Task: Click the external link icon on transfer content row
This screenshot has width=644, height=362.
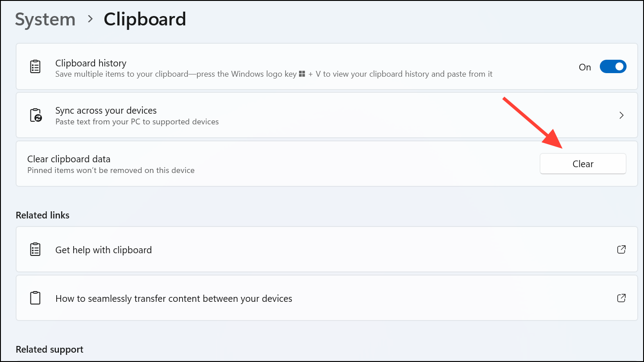Action: [621, 298]
